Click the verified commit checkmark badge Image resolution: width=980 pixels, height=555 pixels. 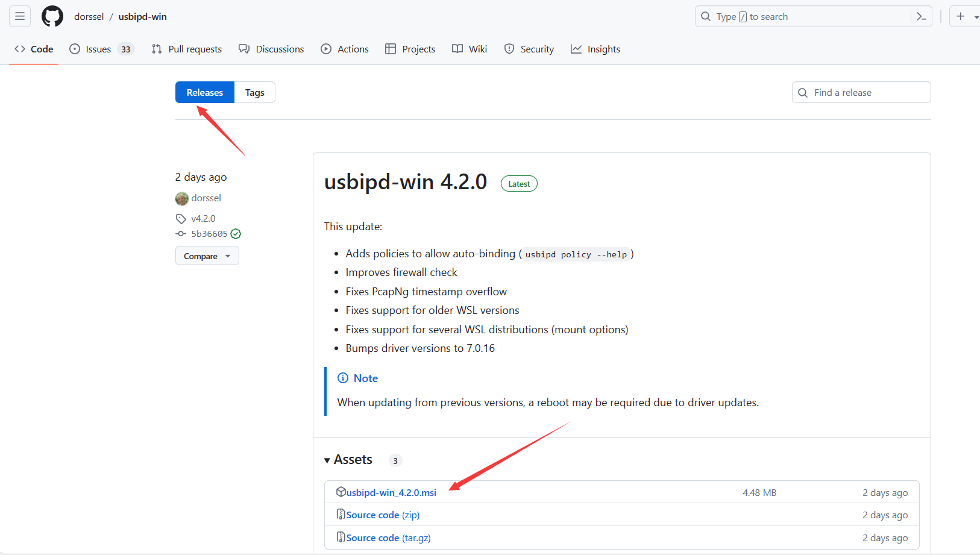[236, 233]
